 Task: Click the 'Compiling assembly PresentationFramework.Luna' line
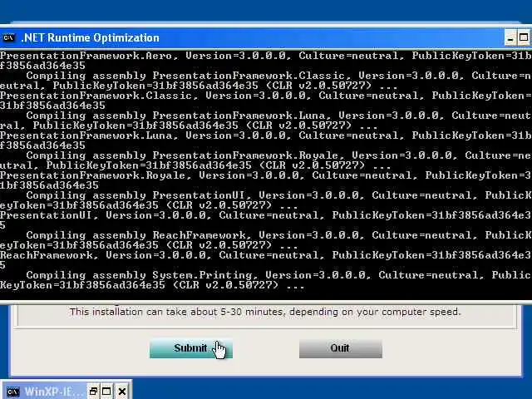[278, 116]
